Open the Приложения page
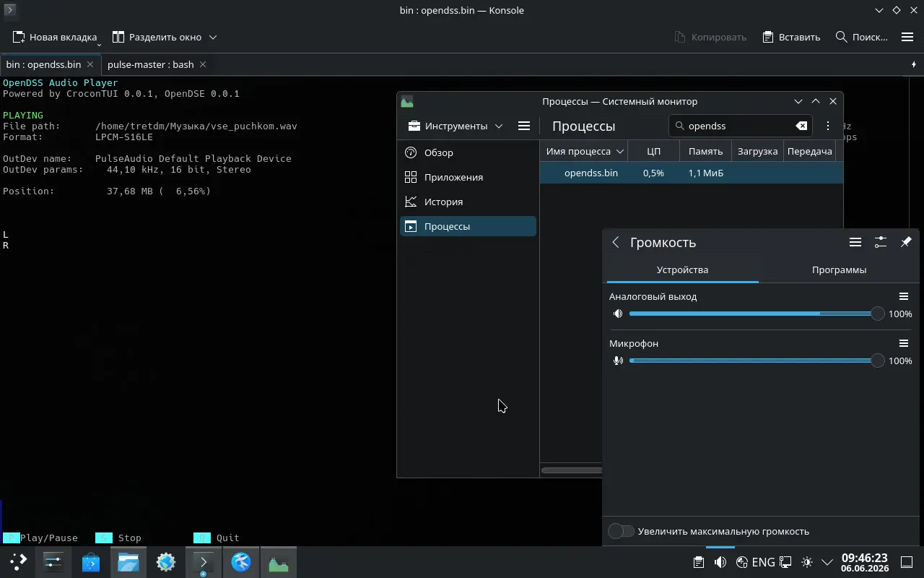 point(468,177)
